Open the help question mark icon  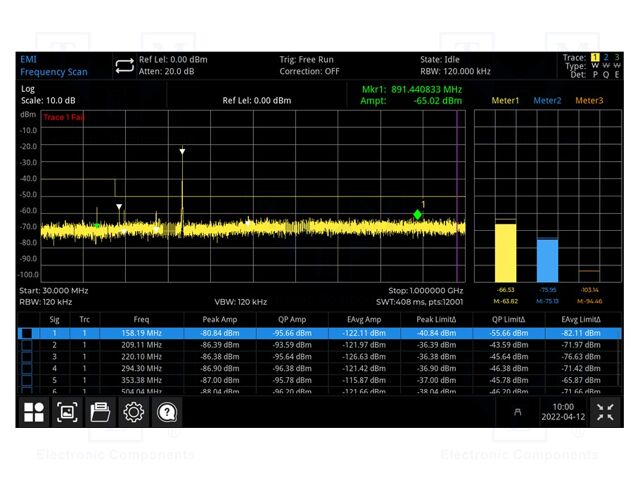pyautogui.click(x=166, y=412)
